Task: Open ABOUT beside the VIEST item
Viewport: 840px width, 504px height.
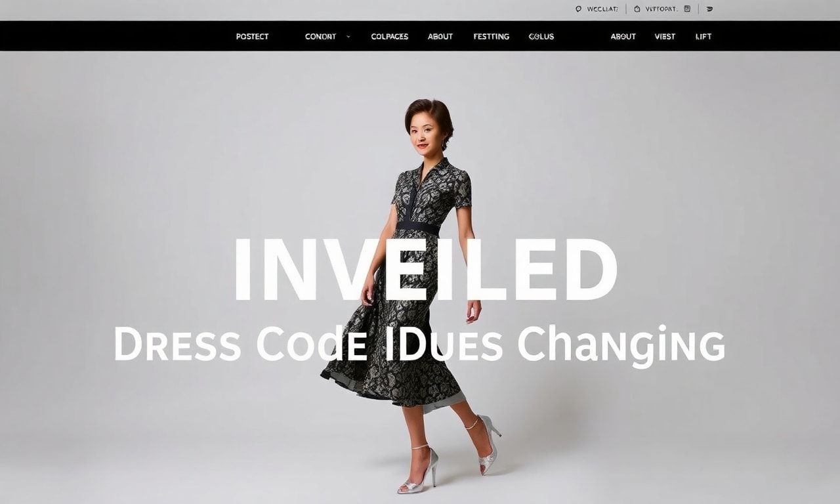Action: [x=623, y=37]
